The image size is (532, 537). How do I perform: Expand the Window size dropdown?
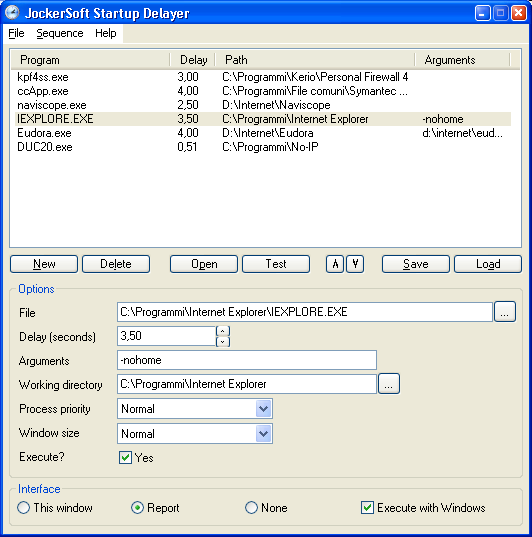[x=263, y=434]
